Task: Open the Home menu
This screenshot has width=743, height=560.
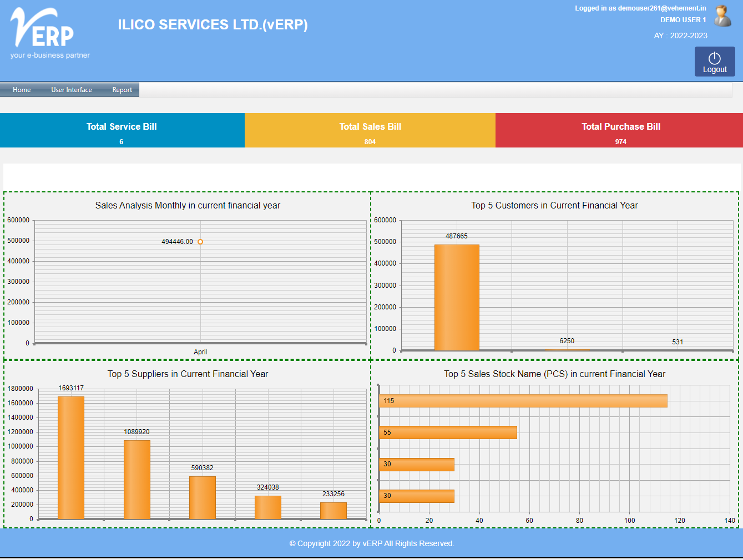Action: tap(22, 90)
